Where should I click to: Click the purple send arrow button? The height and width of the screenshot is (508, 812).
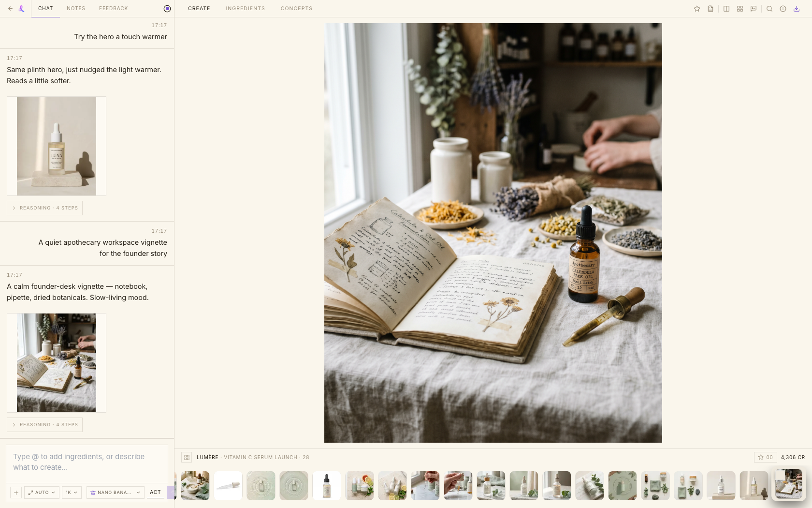pos(171,493)
